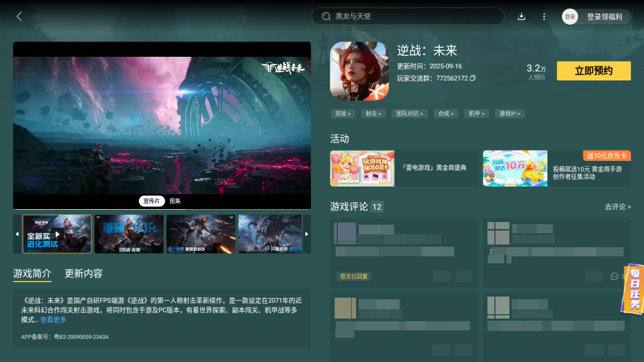Open the 雷电游戏 黄金周盛典 activity banner
The width and height of the screenshot is (644, 362).
403,168
